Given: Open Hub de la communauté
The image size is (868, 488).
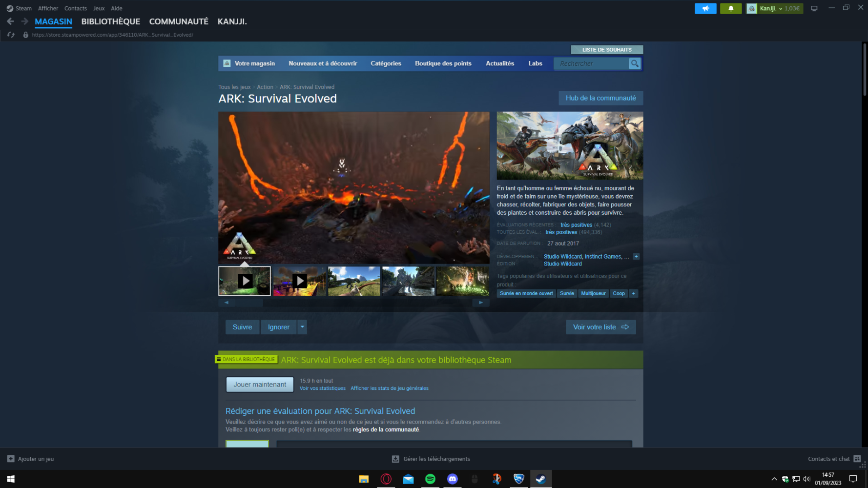Looking at the screenshot, I should (601, 98).
